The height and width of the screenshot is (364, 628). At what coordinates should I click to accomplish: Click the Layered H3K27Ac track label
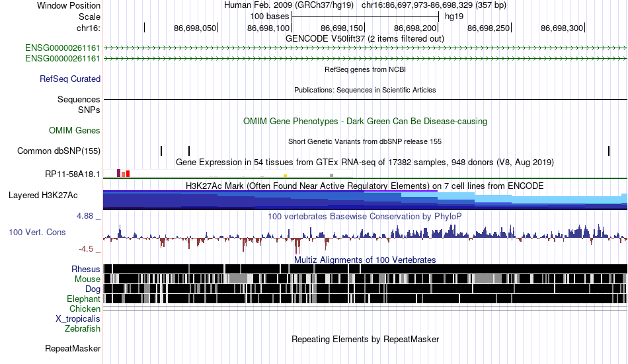43,196
